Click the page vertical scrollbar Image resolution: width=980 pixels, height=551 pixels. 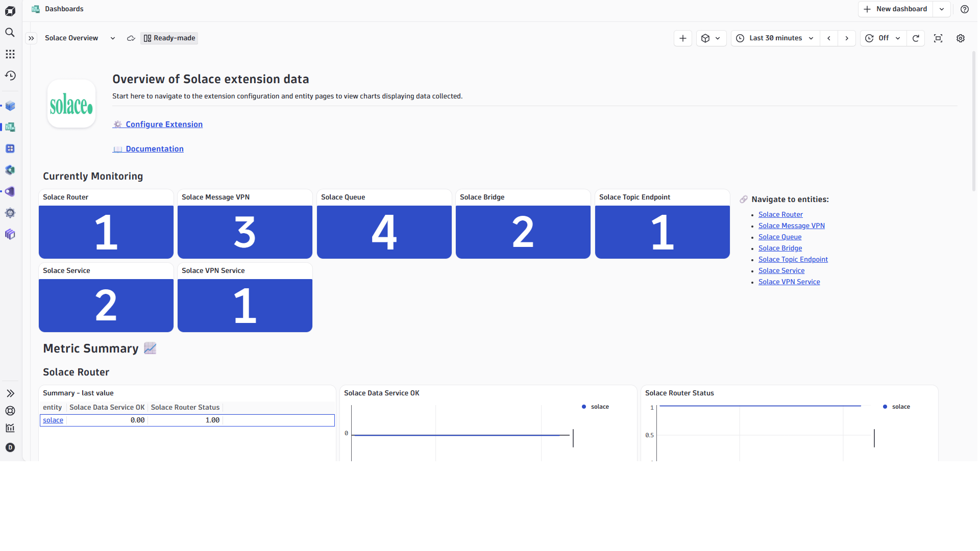coord(974,121)
